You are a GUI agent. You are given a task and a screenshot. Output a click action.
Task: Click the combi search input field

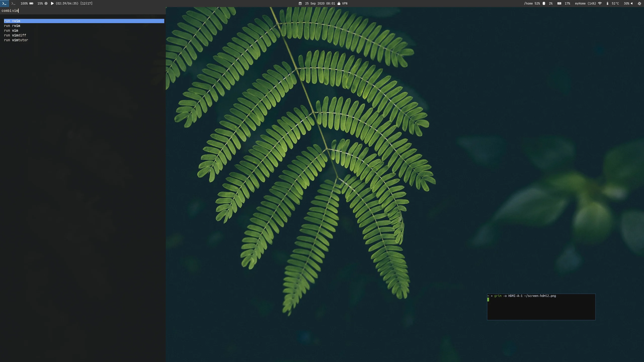click(83, 11)
